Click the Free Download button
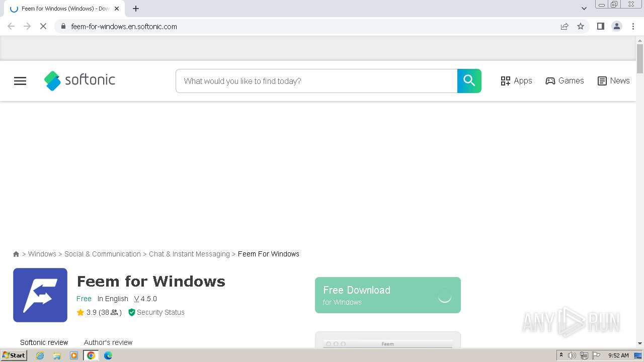 tap(388, 295)
